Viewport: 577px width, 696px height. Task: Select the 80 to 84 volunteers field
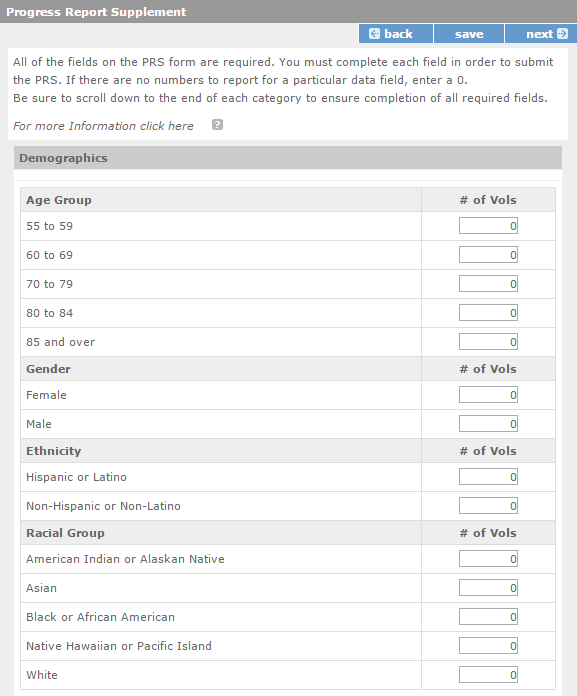click(x=488, y=313)
